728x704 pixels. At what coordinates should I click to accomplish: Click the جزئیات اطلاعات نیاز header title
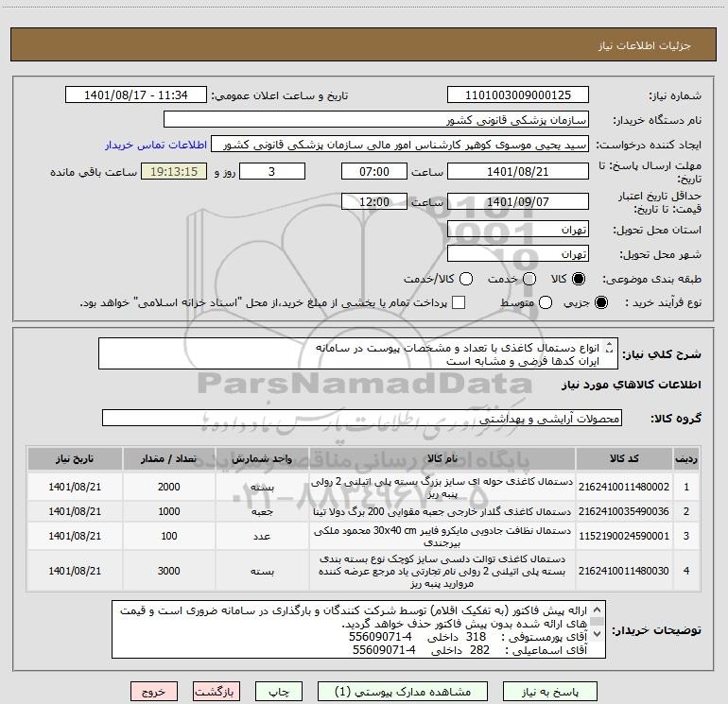click(x=645, y=45)
